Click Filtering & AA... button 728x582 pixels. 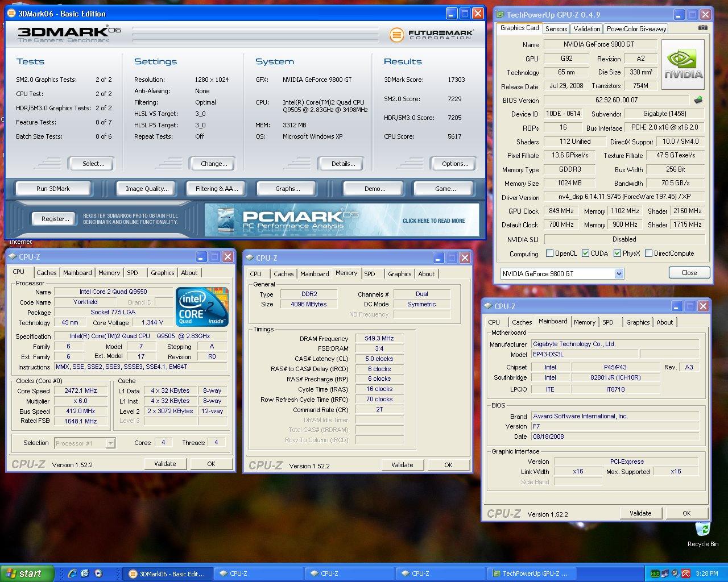[217, 189]
